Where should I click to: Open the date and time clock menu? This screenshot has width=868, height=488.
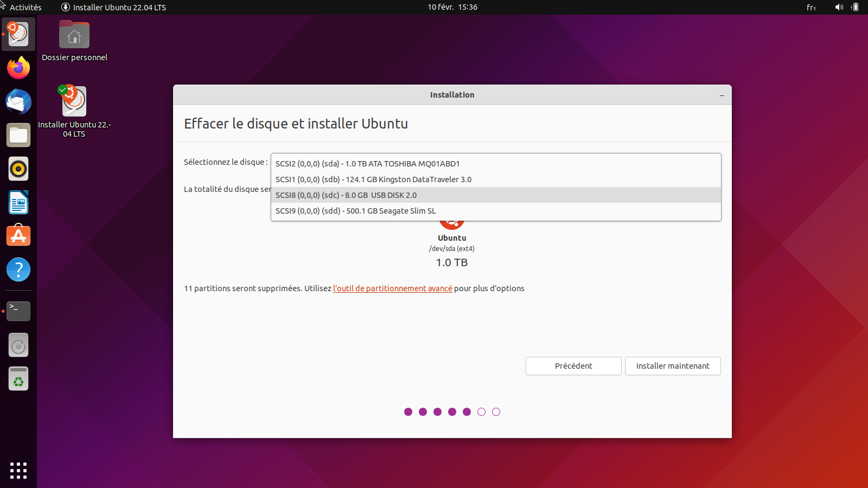point(452,7)
